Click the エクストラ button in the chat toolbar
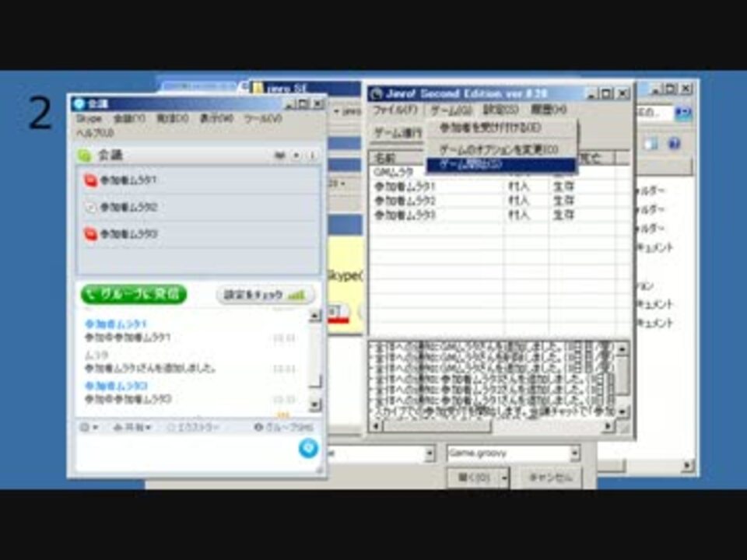The height and width of the screenshot is (560, 747). [x=193, y=428]
